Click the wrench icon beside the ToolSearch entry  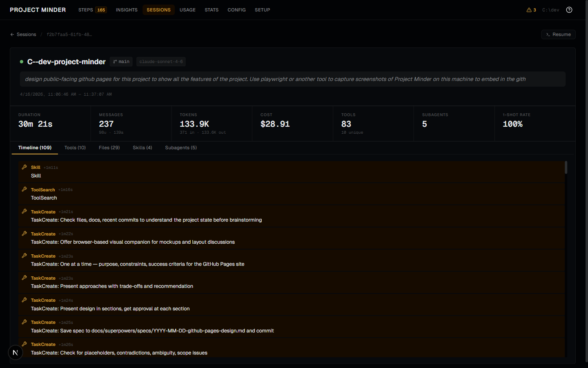pyautogui.click(x=24, y=188)
